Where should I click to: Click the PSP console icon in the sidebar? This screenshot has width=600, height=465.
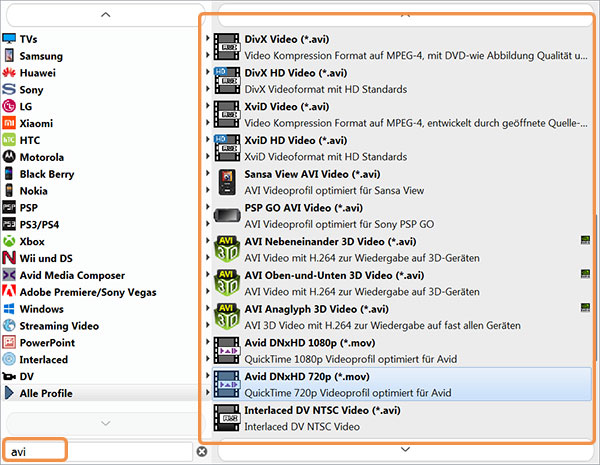[9, 207]
